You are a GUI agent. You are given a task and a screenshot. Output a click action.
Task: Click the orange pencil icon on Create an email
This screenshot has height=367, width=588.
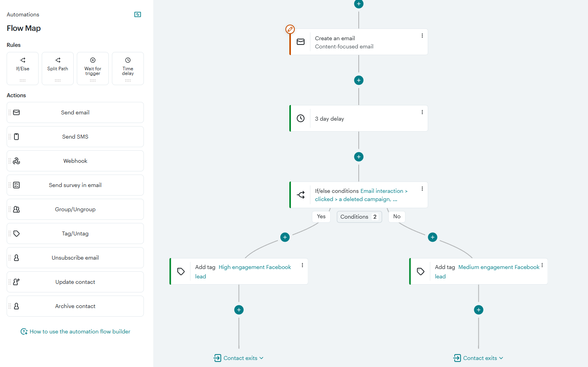click(290, 29)
